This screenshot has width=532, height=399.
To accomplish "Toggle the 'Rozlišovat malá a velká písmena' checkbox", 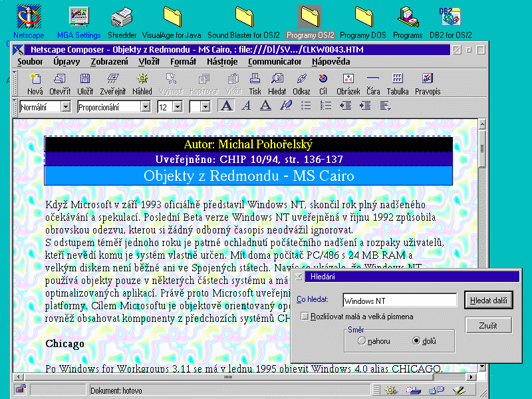I will coord(305,317).
